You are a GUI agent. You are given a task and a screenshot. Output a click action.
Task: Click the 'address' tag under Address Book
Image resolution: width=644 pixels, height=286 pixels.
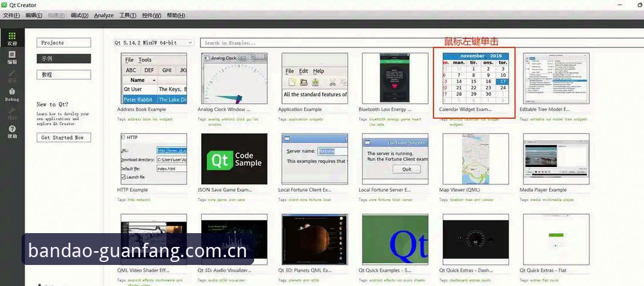[x=135, y=119]
